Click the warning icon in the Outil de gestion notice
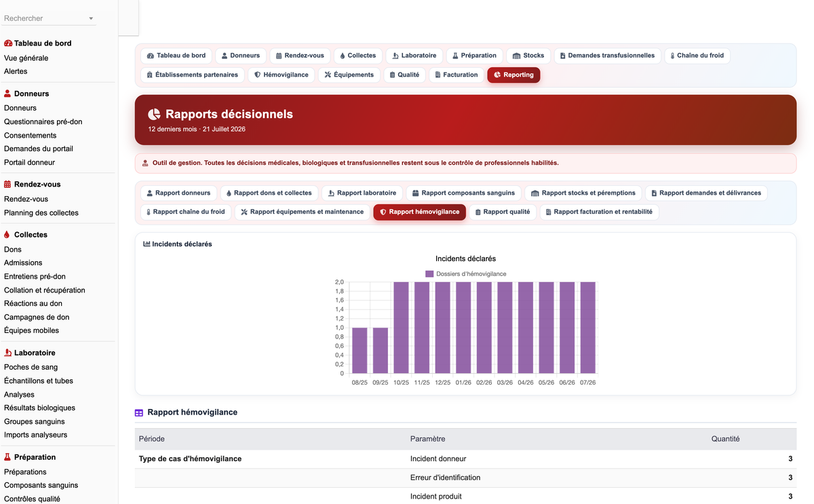 [x=145, y=163]
